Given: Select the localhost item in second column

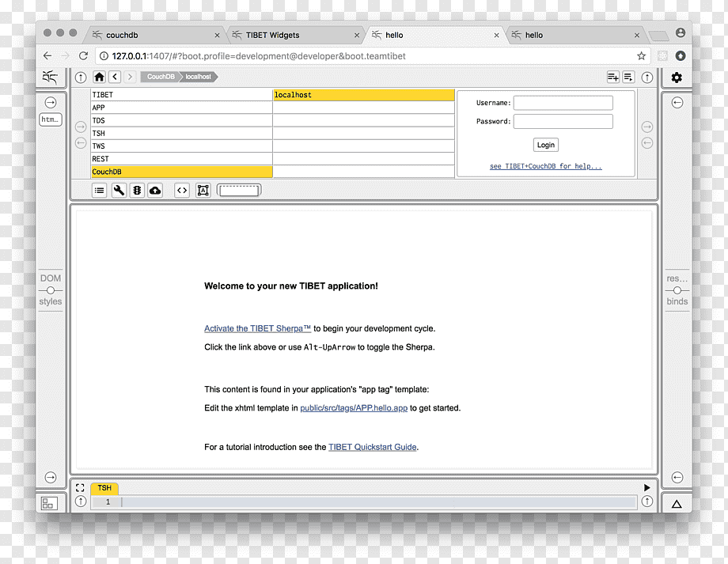Looking at the screenshot, I should pos(363,95).
